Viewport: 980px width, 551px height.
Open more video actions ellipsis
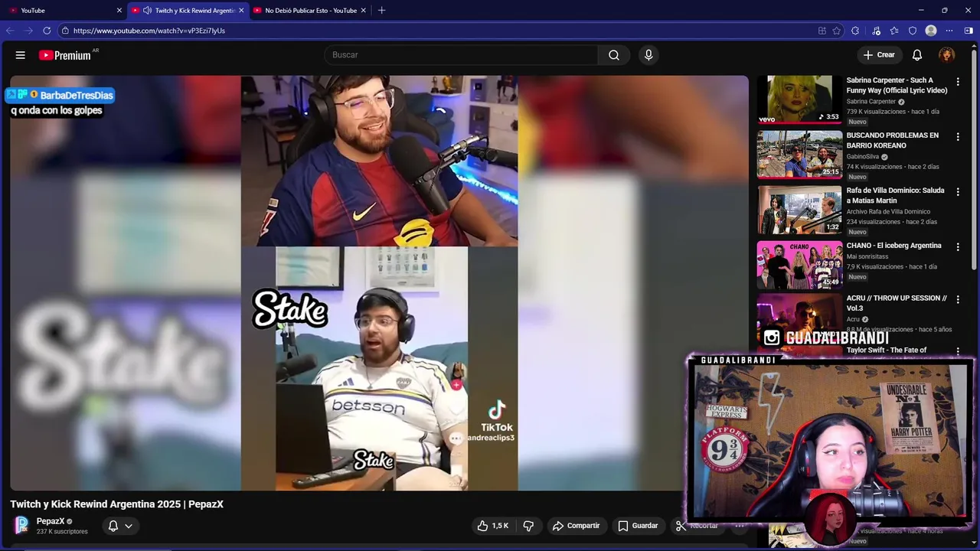[740, 526]
